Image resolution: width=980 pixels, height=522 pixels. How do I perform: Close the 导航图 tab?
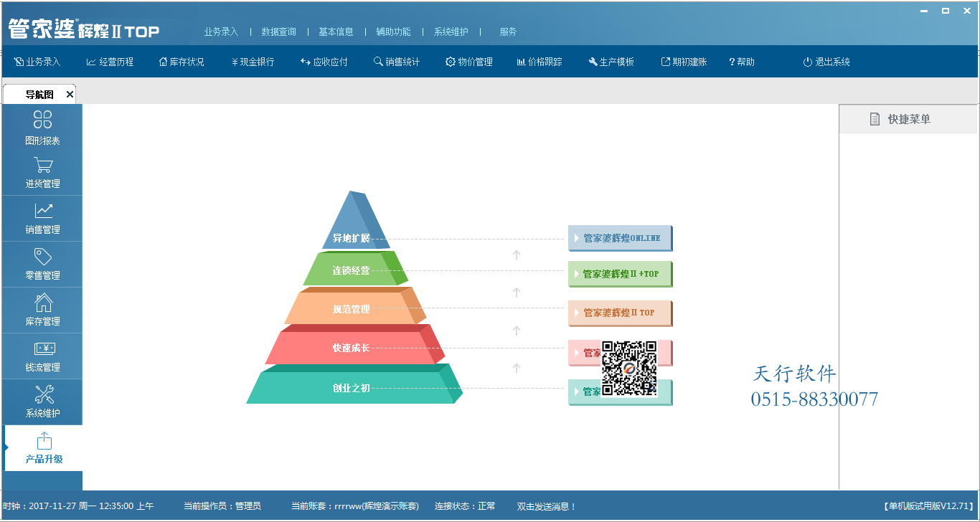pyautogui.click(x=70, y=95)
